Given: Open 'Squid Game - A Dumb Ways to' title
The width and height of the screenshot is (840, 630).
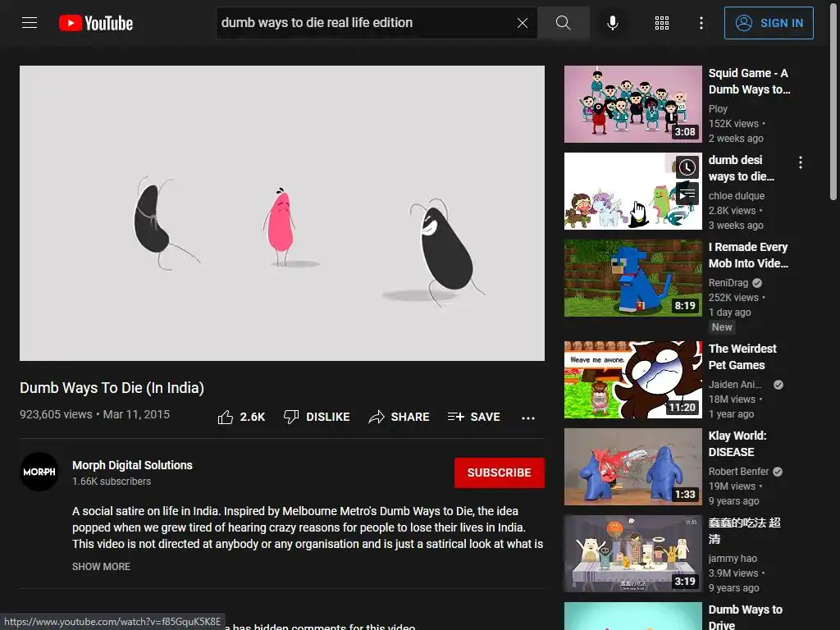Looking at the screenshot, I should click(x=749, y=81).
